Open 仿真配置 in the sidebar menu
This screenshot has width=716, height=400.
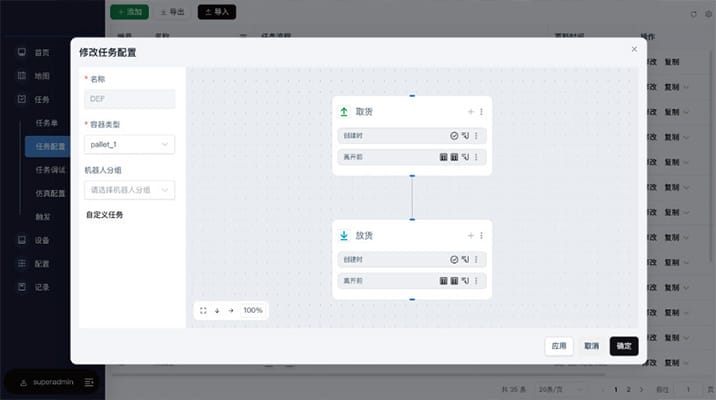(50, 192)
